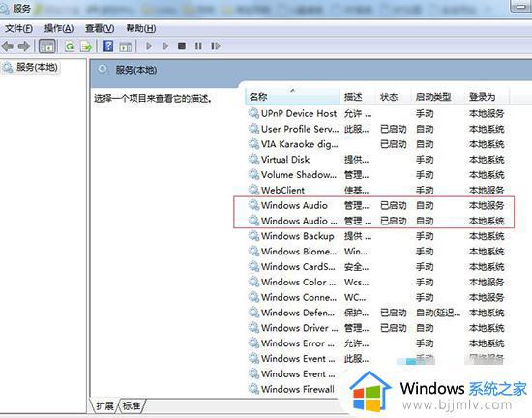Open the 查看(V) menu
This screenshot has width=532, height=418.
(x=100, y=28)
